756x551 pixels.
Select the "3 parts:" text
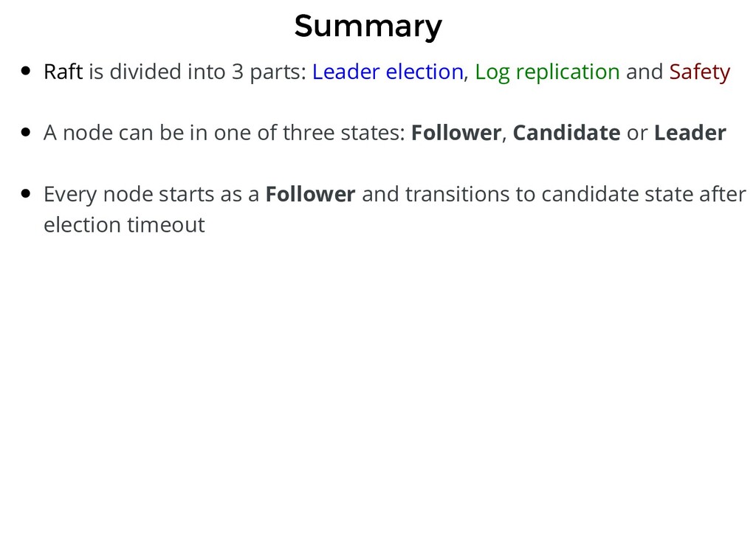tap(269, 72)
